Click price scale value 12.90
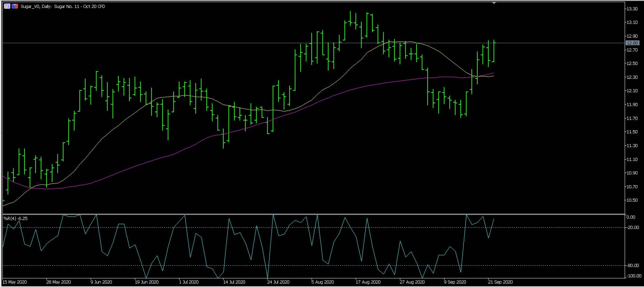The height and width of the screenshot is (287, 644). (x=632, y=36)
